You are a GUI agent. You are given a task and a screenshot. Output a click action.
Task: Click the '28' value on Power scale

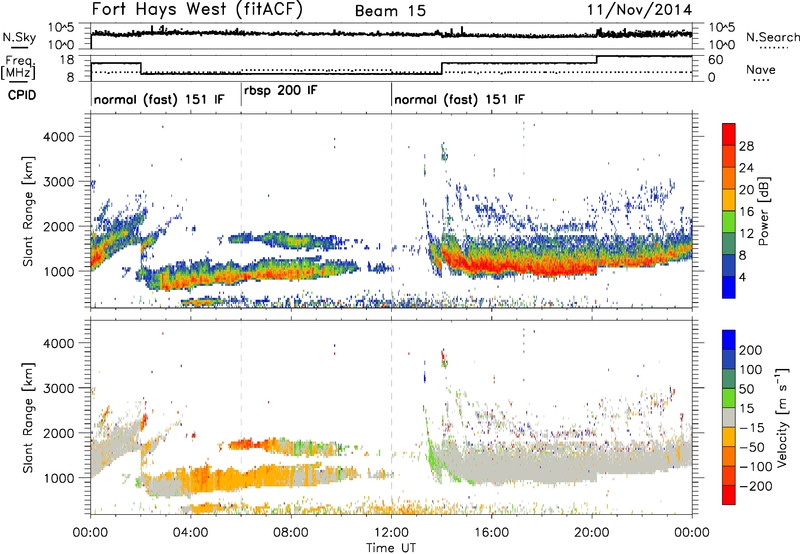point(746,146)
